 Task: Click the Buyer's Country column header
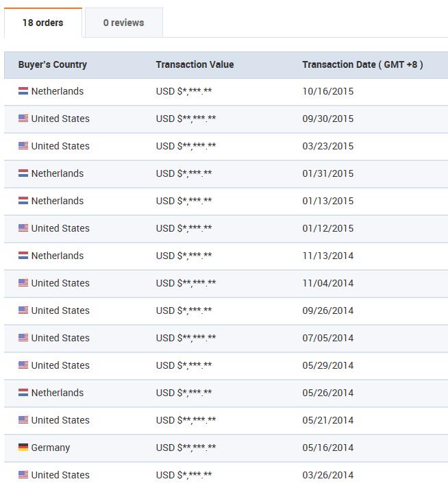tap(52, 64)
